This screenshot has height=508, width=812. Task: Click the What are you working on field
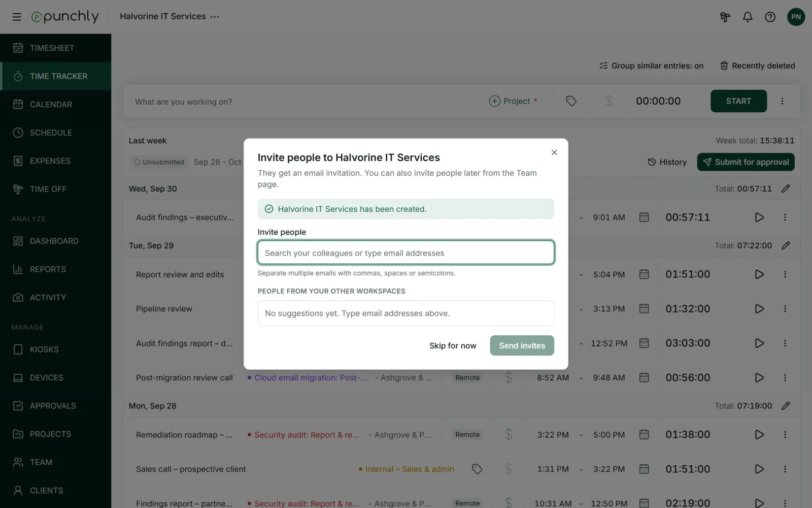click(304, 102)
